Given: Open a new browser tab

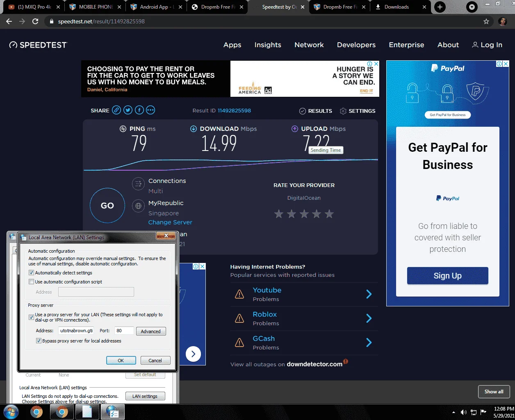Looking at the screenshot, I should coord(440,7).
